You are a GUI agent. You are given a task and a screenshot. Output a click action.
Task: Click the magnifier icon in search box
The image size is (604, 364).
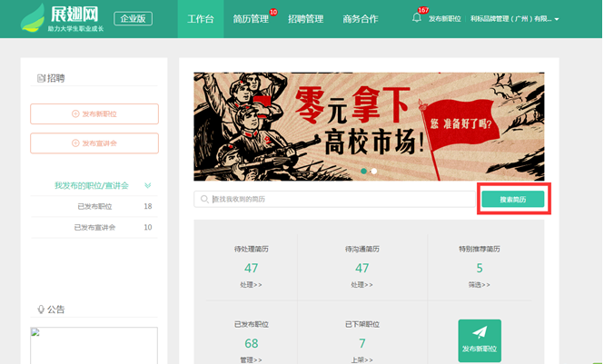click(204, 199)
